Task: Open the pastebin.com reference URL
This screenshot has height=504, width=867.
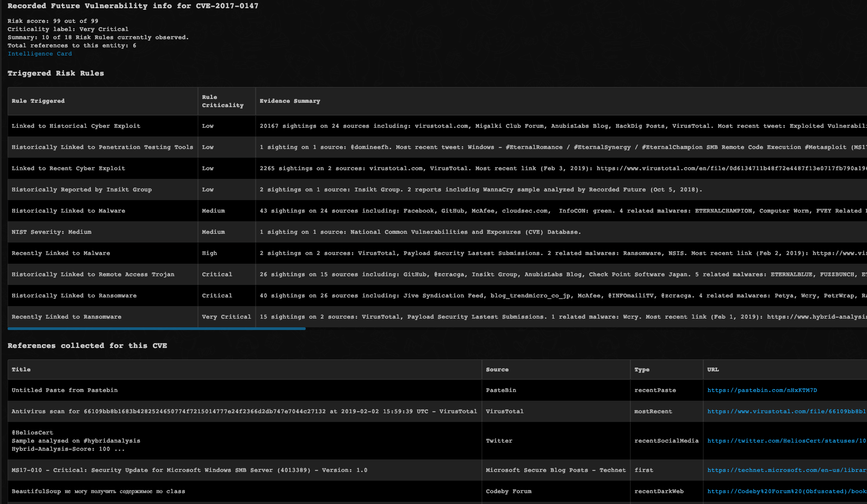Action: pyautogui.click(x=761, y=390)
